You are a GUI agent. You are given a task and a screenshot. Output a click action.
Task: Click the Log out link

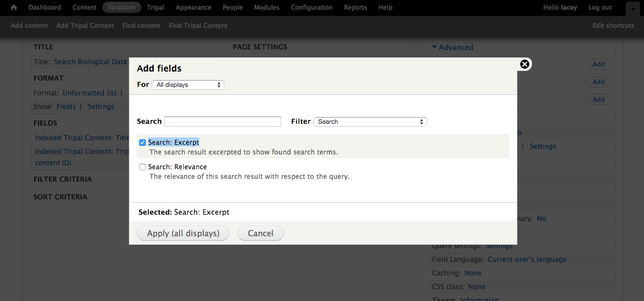click(x=600, y=7)
